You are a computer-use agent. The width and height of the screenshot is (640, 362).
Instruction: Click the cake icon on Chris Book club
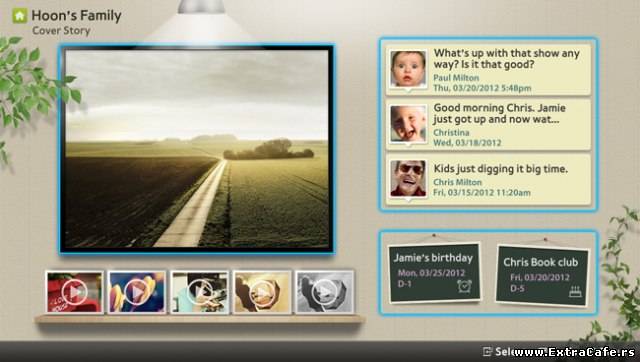pyautogui.click(x=575, y=291)
